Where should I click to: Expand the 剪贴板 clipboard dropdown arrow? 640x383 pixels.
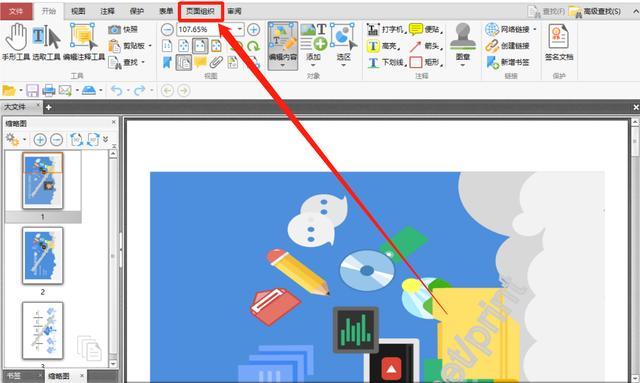click(150, 46)
